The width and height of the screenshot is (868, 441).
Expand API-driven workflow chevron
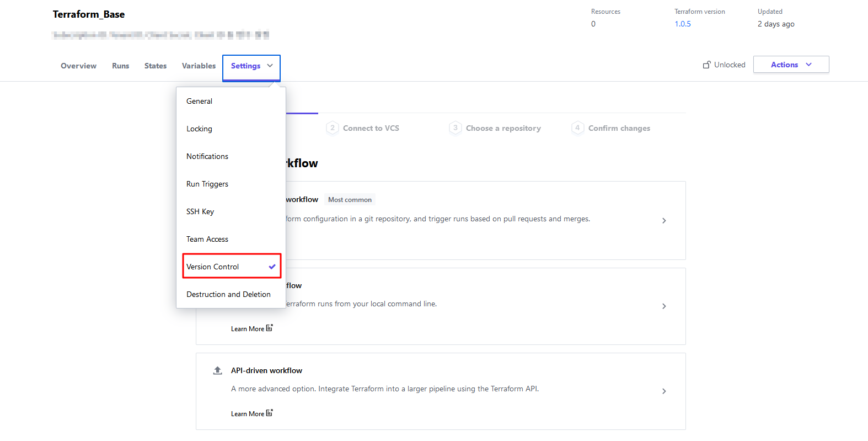point(664,391)
